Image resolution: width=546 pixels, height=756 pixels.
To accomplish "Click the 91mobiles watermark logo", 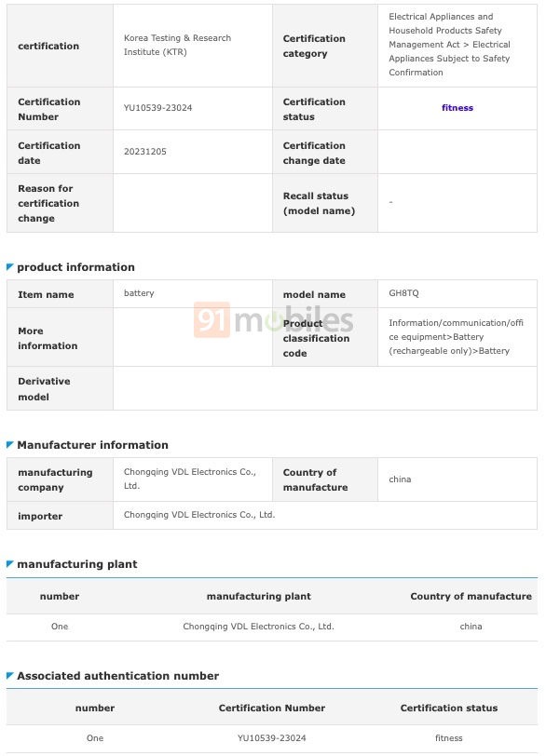I will tap(274, 319).
